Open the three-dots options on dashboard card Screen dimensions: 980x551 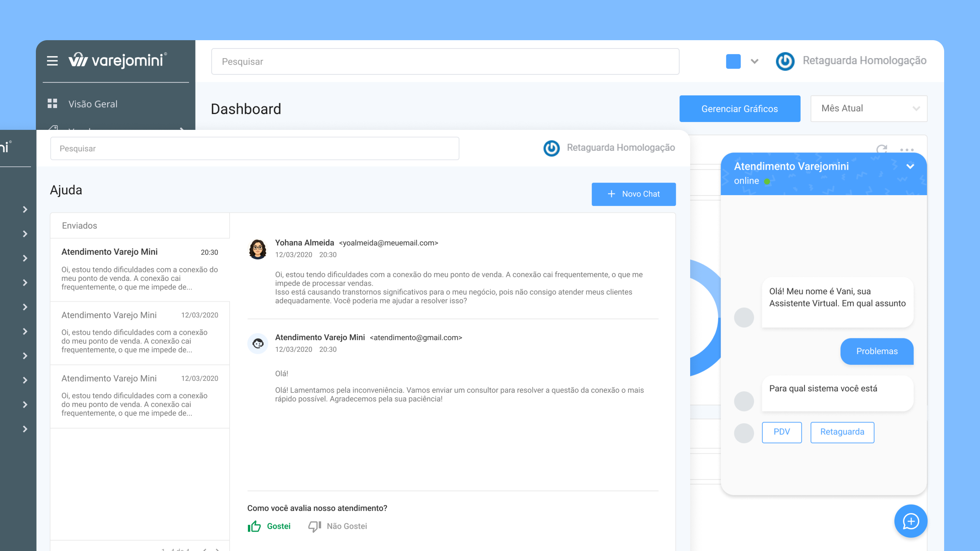(x=906, y=150)
